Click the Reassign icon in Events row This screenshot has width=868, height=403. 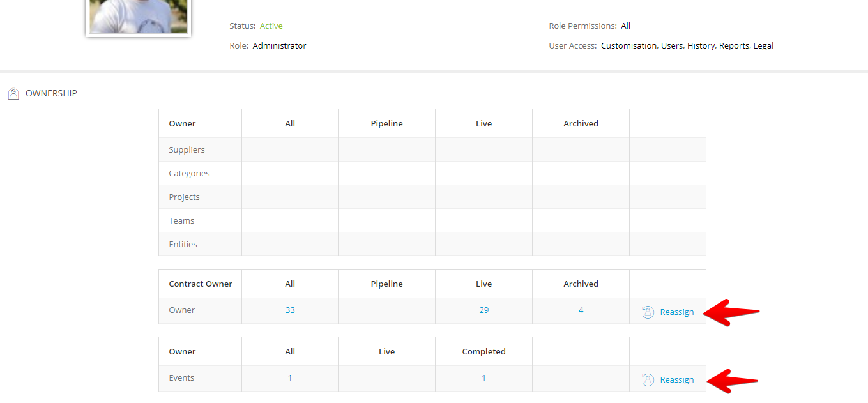point(648,380)
